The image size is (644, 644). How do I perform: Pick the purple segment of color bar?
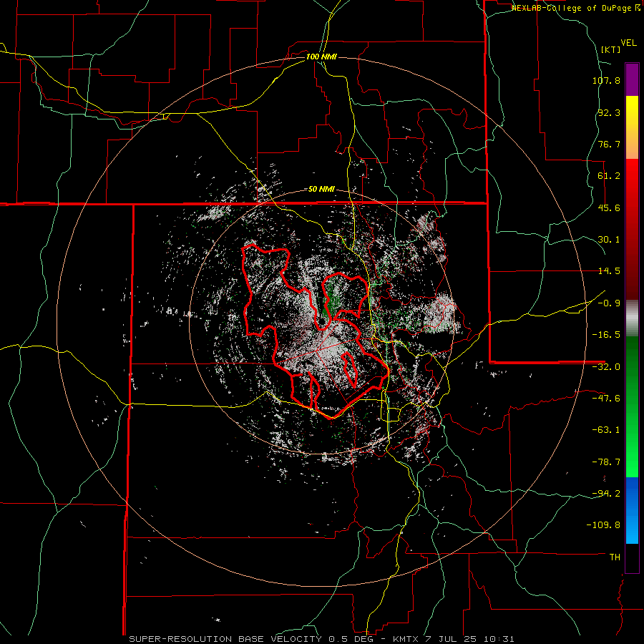pyautogui.click(x=632, y=79)
